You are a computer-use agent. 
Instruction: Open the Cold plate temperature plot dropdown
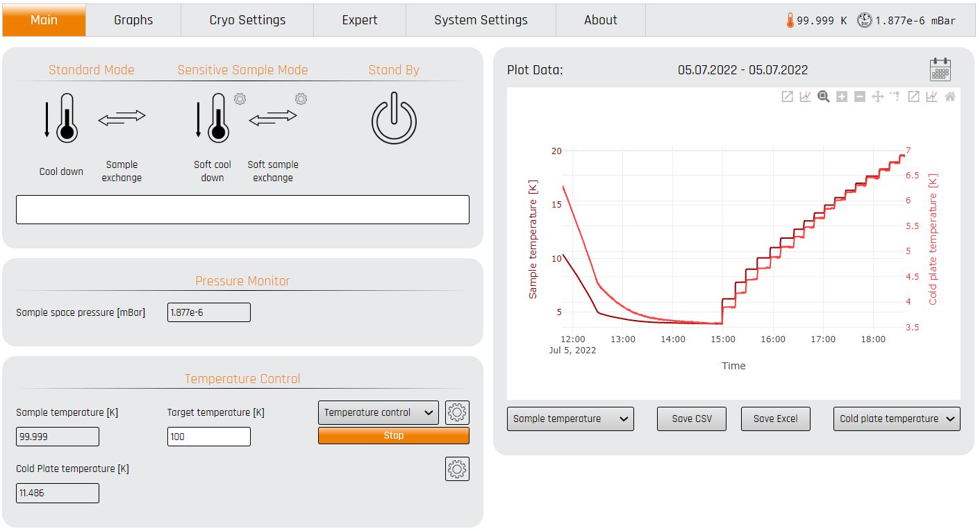tap(896, 419)
